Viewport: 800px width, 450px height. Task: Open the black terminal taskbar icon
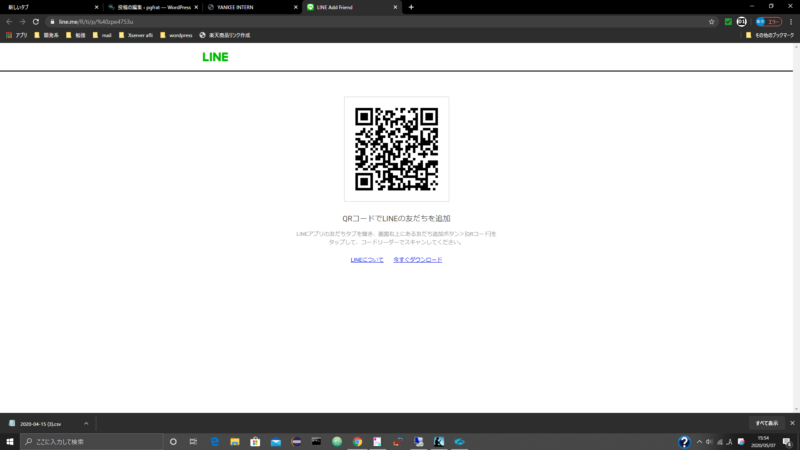316,441
